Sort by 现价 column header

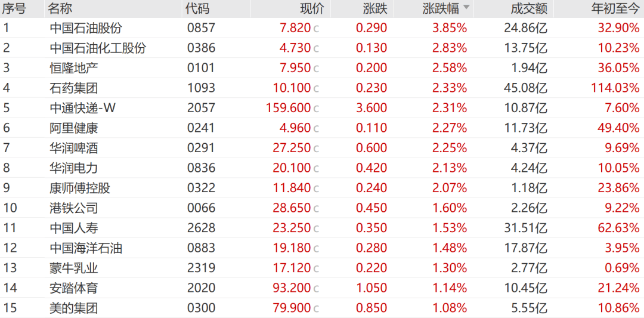tap(311, 8)
